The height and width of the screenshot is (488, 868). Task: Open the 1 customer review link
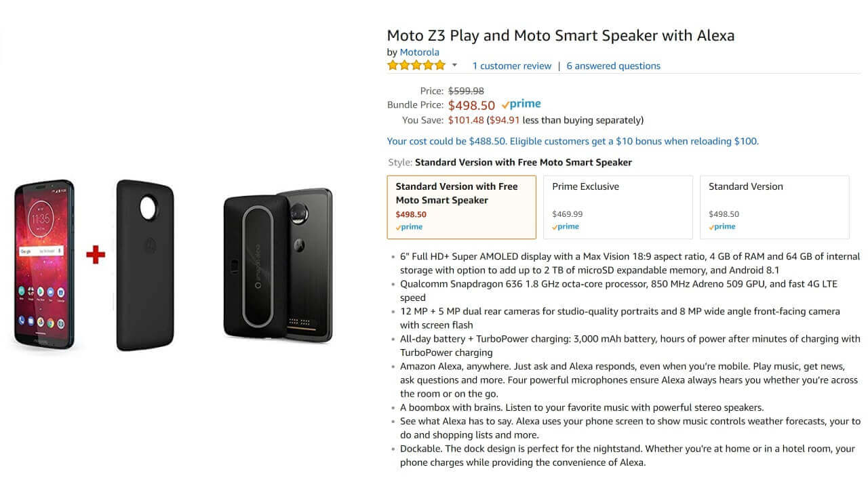coord(511,66)
